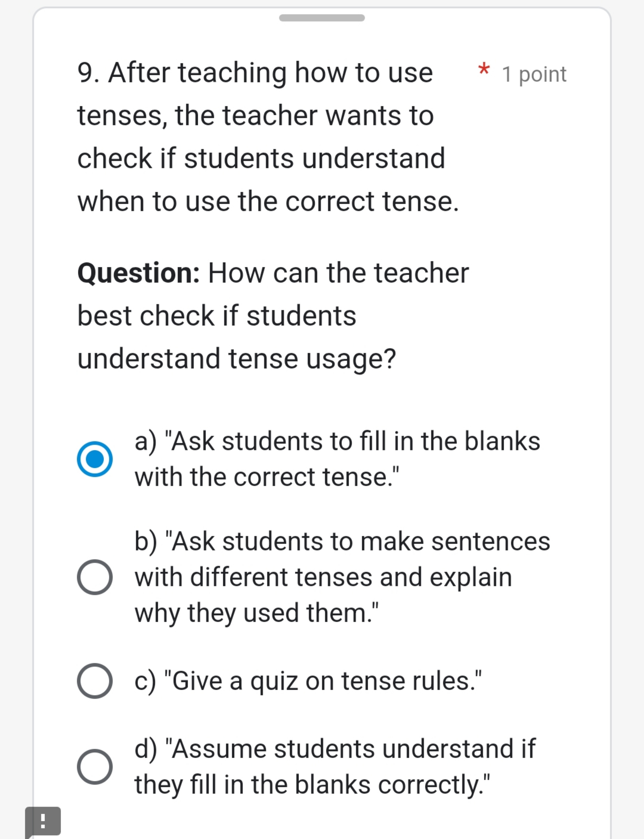Click the report problem exclamation icon
Screen dimensions: 644x839
(43, 821)
